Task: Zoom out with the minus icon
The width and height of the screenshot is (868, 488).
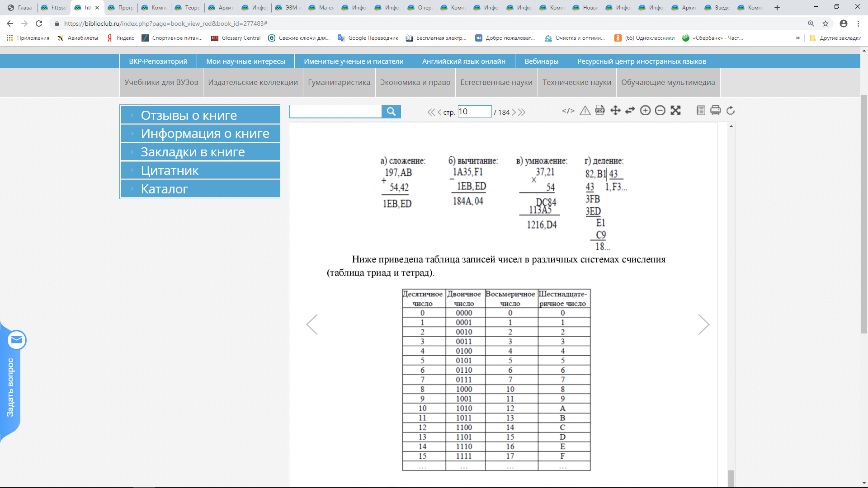Action: coord(660,111)
